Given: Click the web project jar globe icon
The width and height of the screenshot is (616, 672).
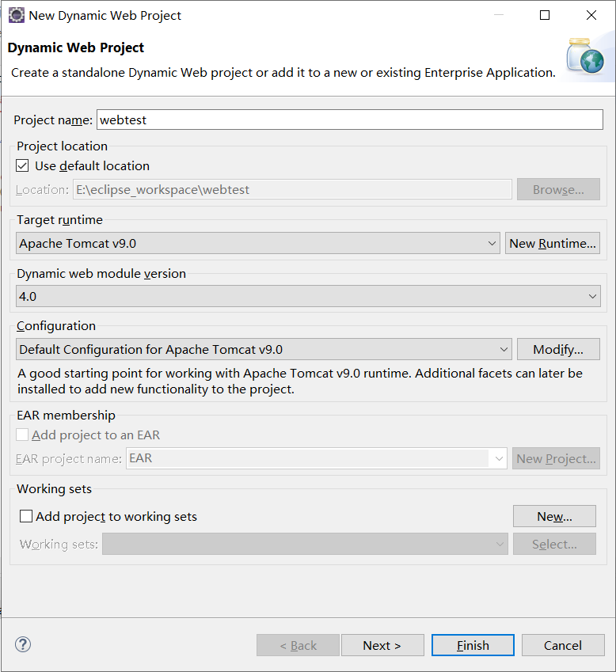Looking at the screenshot, I should 585,55.
